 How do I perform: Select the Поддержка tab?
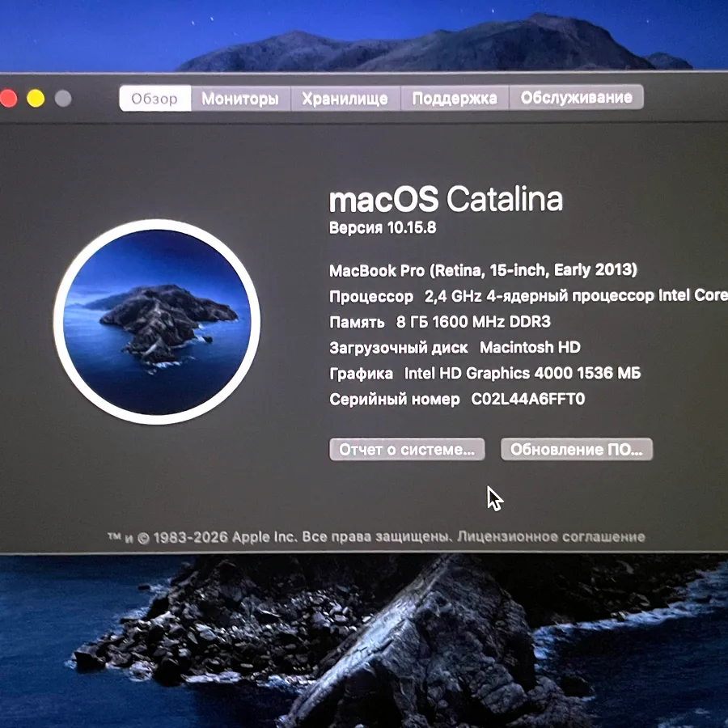pyautogui.click(x=455, y=98)
